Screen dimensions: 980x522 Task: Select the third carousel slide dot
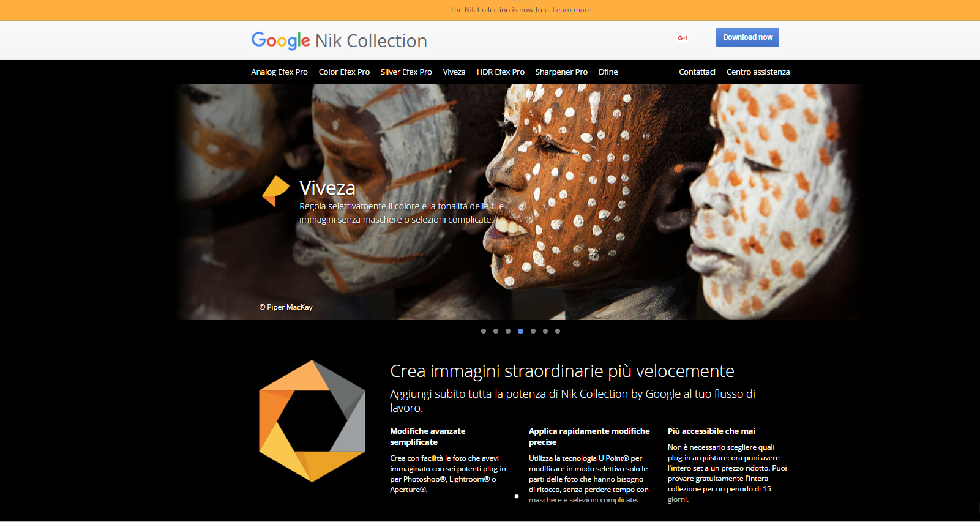click(508, 331)
